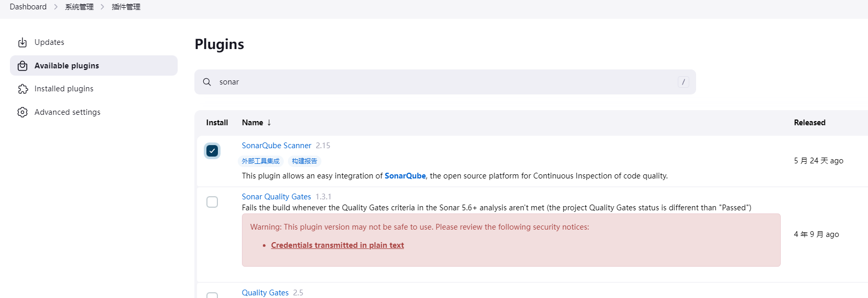
Task: Click the 5 月 24 天 ago release date
Action: 818,161
